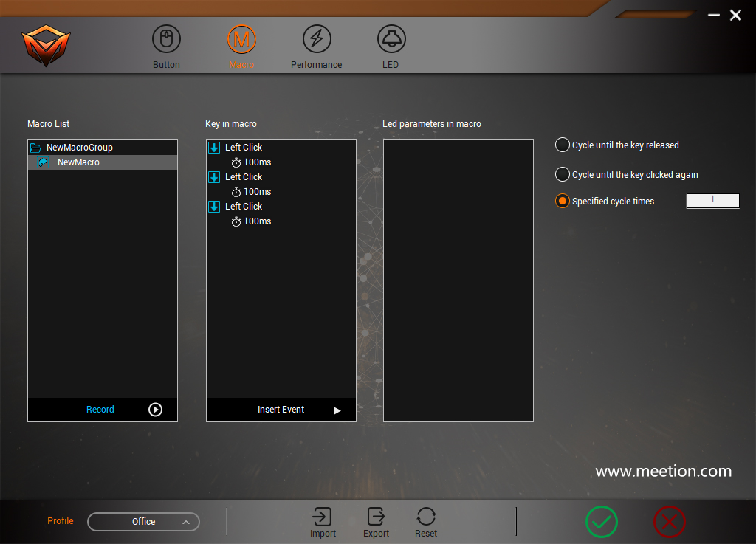Open the LED lighting icon

(391, 38)
